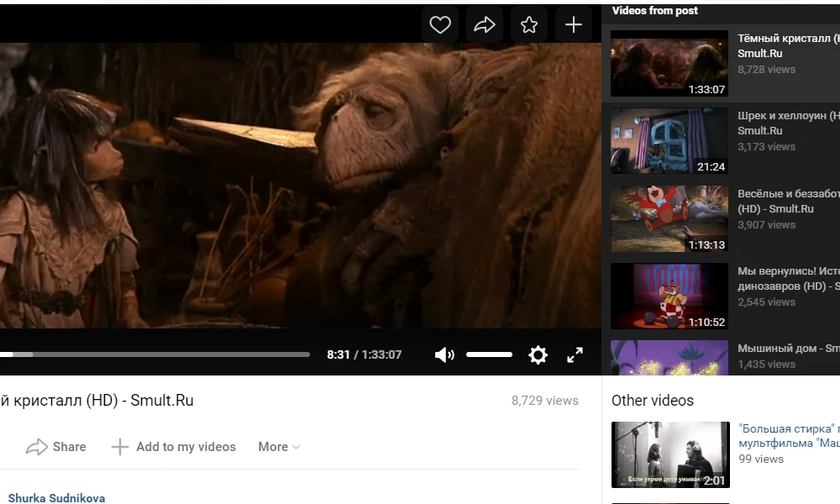Add the video using the plus icon above it
Screen dimensions: 840x504
click(573, 24)
